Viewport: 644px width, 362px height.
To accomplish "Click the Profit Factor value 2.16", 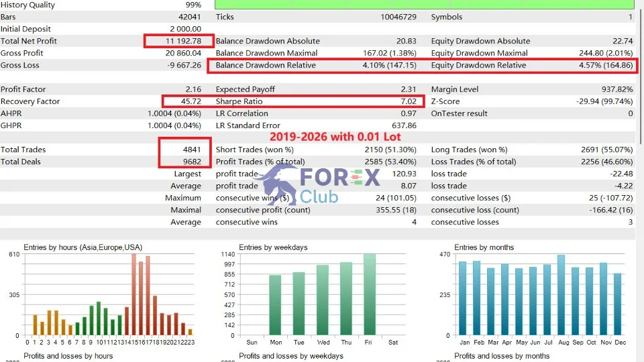I will point(193,89).
